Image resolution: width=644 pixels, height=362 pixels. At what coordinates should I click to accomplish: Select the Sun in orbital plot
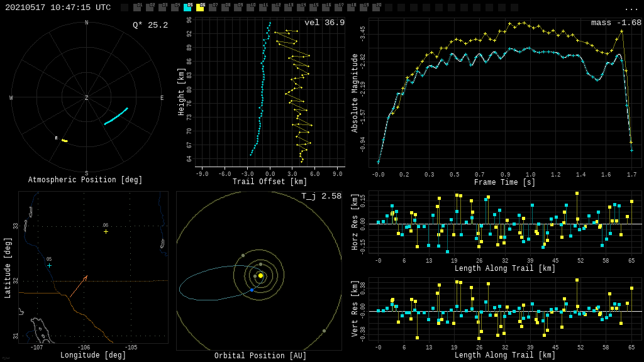[260, 275]
